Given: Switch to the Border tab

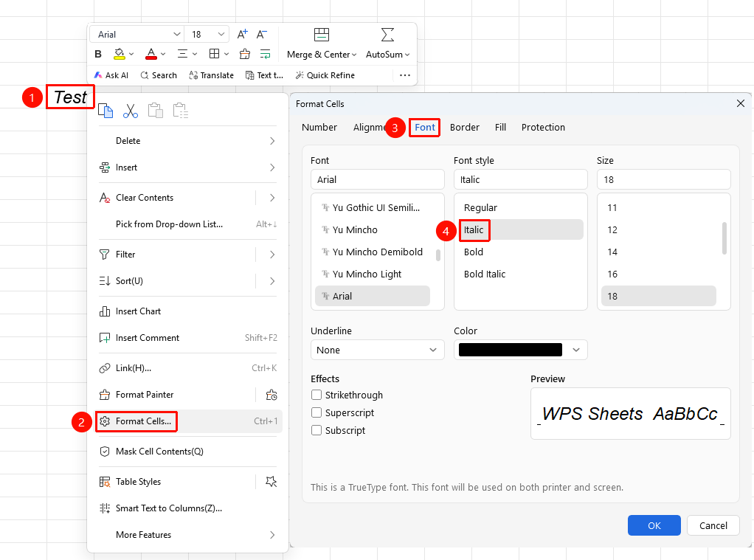Looking at the screenshot, I should [465, 128].
